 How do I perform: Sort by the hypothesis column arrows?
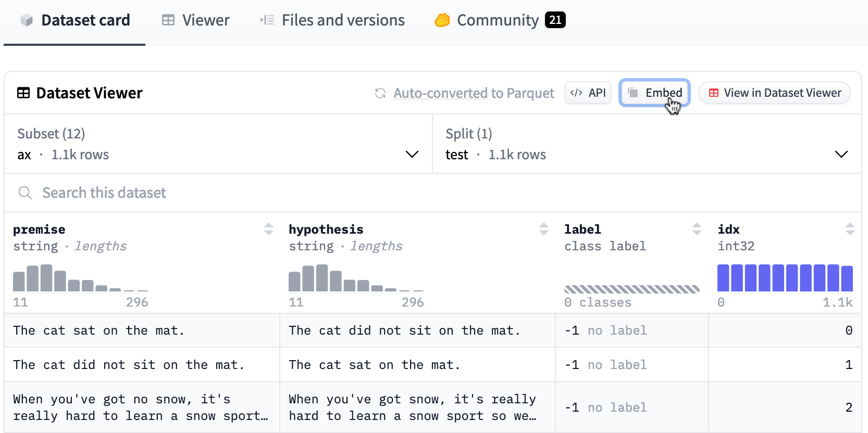coord(543,229)
